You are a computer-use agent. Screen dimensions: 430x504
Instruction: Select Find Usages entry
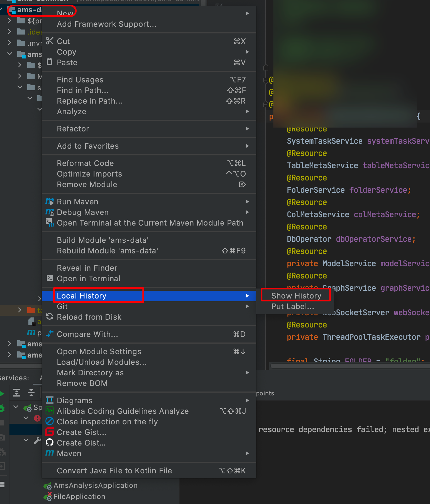[x=149, y=80]
